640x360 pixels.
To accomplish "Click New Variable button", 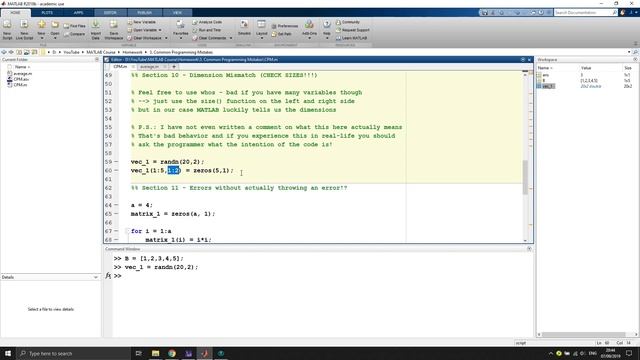I will 142,22.
